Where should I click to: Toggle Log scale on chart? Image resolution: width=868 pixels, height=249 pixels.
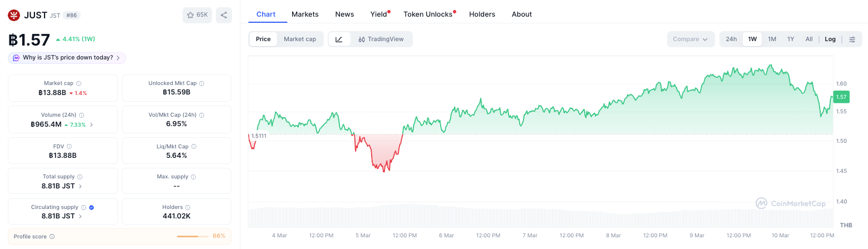pyautogui.click(x=830, y=39)
